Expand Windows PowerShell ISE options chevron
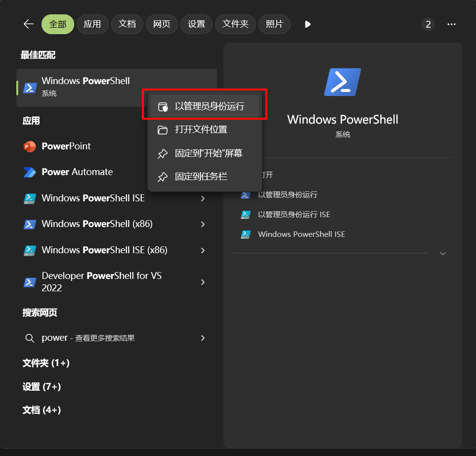476x456 pixels. click(203, 199)
